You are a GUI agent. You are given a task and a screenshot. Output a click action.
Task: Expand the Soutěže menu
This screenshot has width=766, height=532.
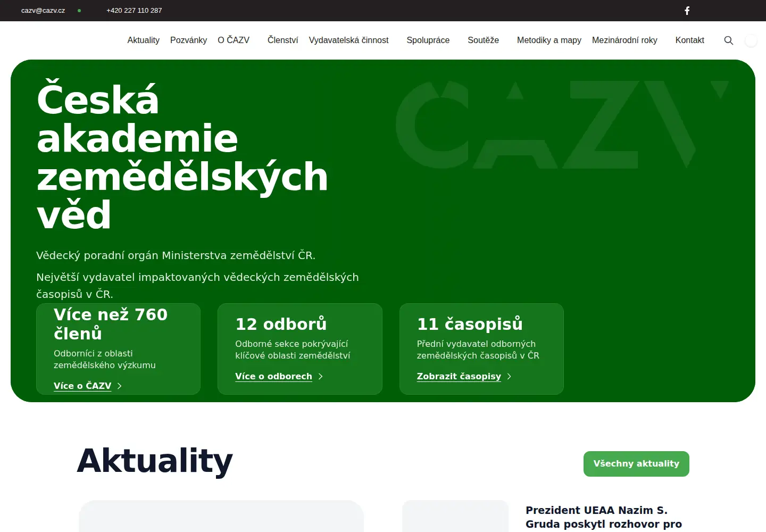pos(483,40)
